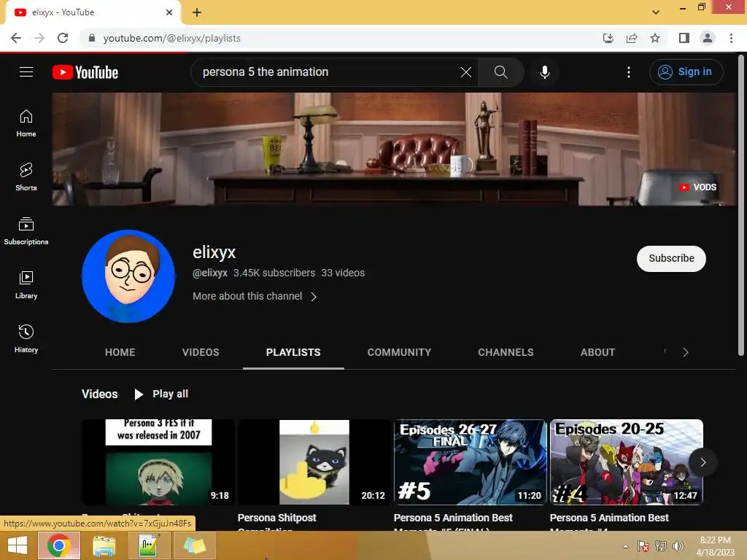Image resolution: width=747 pixels, height=560 pixels.
Task: Click the Sign in button
Action: (686, 72)
